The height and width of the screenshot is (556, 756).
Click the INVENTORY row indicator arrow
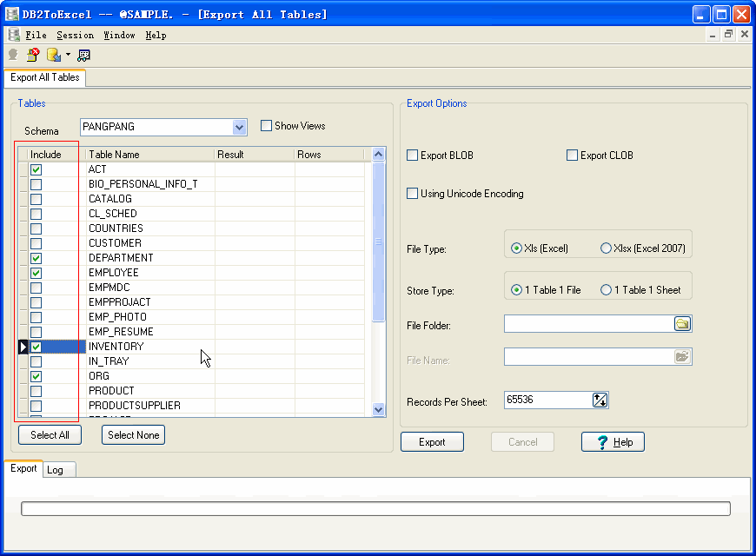[x=23, y=347]
